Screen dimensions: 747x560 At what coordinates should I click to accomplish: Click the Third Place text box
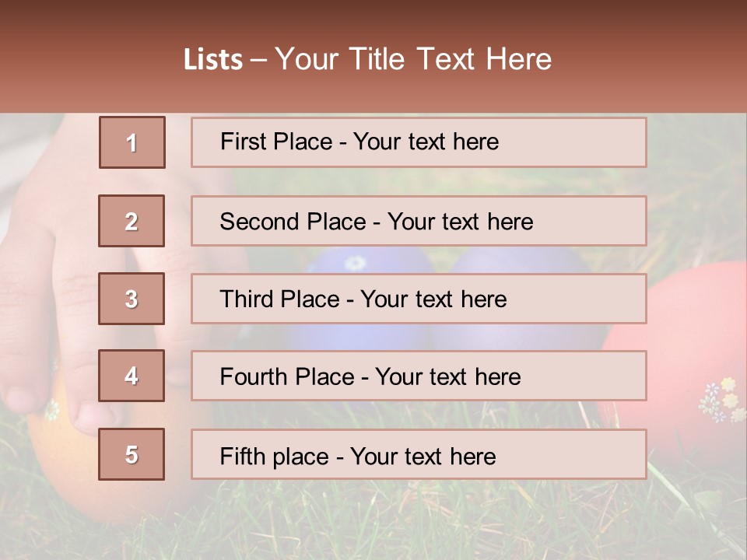pyautogui.click(x=419, y=299)
